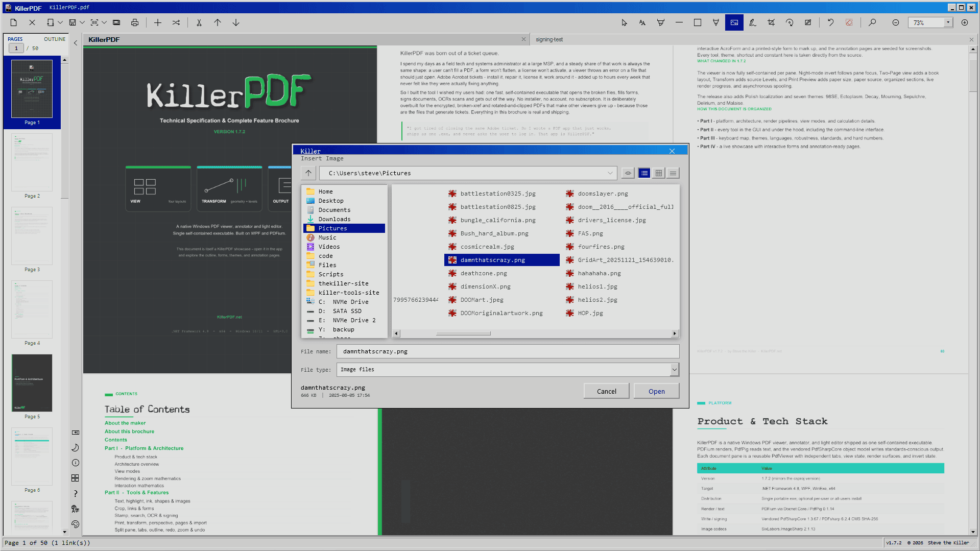Screen dimensions: 980x551
Task: Select the insert image tool
Action: click(734, 22)
